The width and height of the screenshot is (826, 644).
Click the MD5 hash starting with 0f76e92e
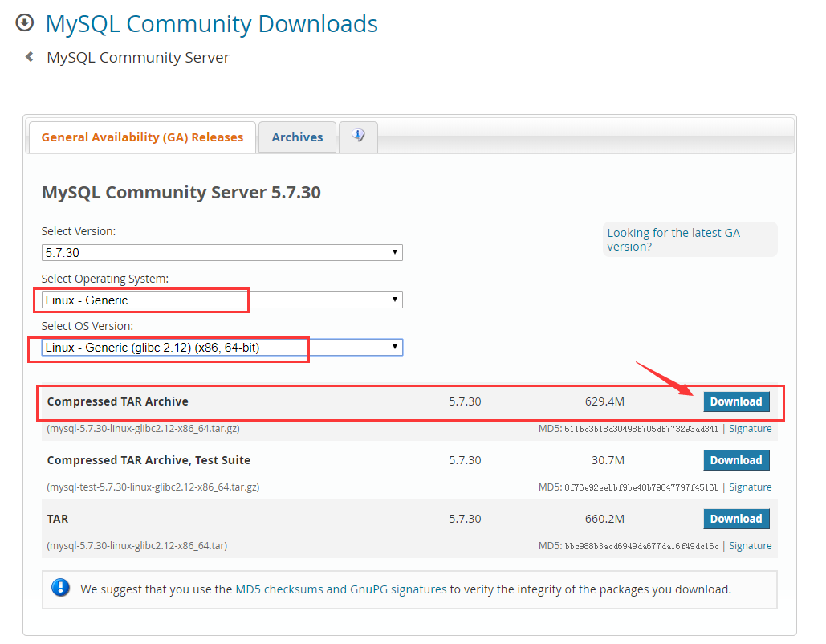[x=641, y=487]
